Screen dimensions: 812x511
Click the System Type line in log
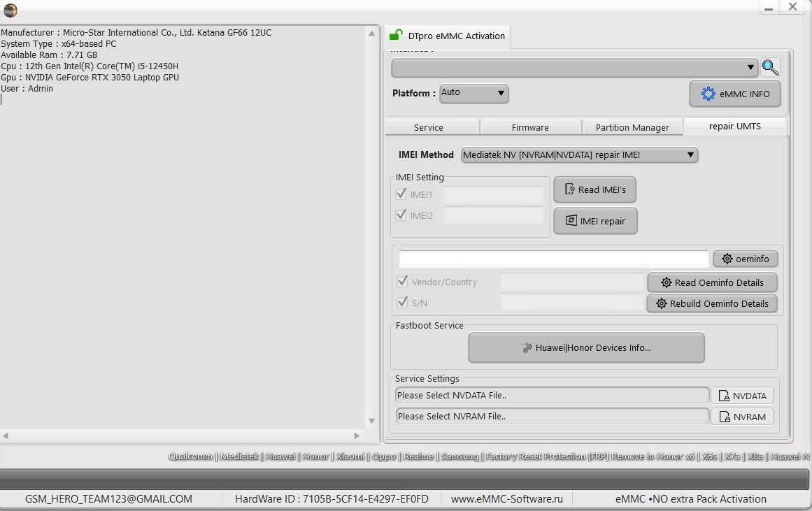point(59,44)
